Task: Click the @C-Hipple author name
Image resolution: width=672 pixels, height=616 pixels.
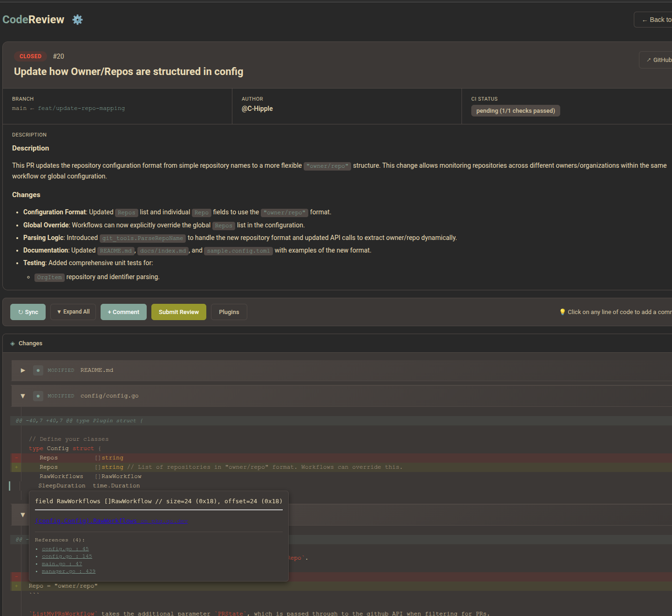Action: [x=257, y=109]
